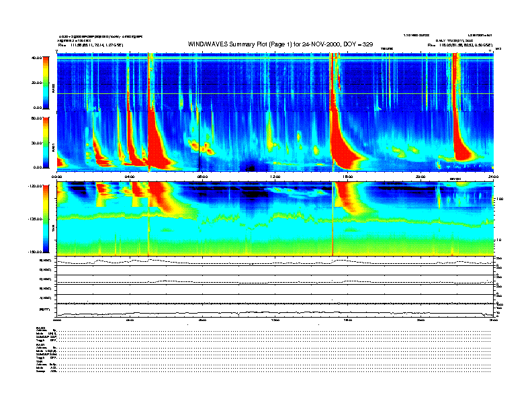The image size is (532, 411).
Task: Click the -120.00 value on TNR scale
Action: click(x=36, y=186)
